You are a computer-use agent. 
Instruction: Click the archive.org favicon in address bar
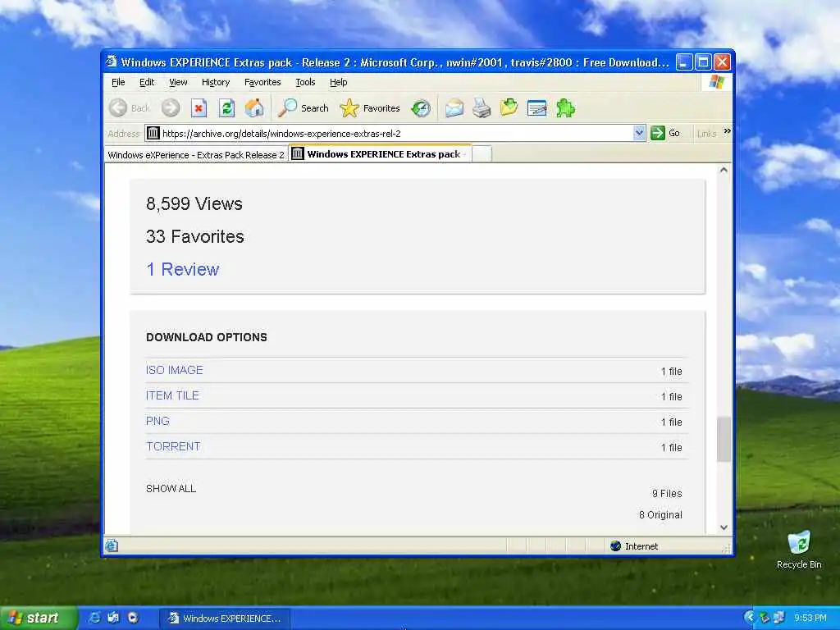(153, 133)
